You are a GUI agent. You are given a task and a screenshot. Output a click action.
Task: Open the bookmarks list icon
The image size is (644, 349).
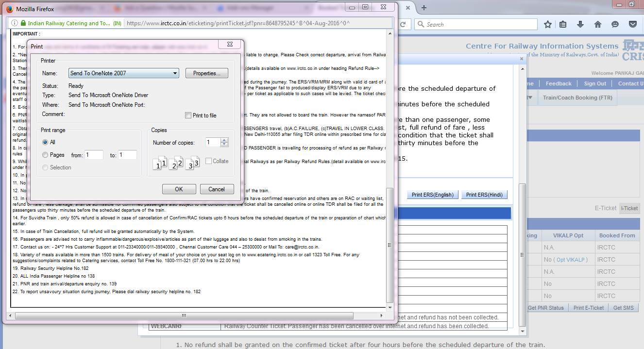tap(563, 24)
